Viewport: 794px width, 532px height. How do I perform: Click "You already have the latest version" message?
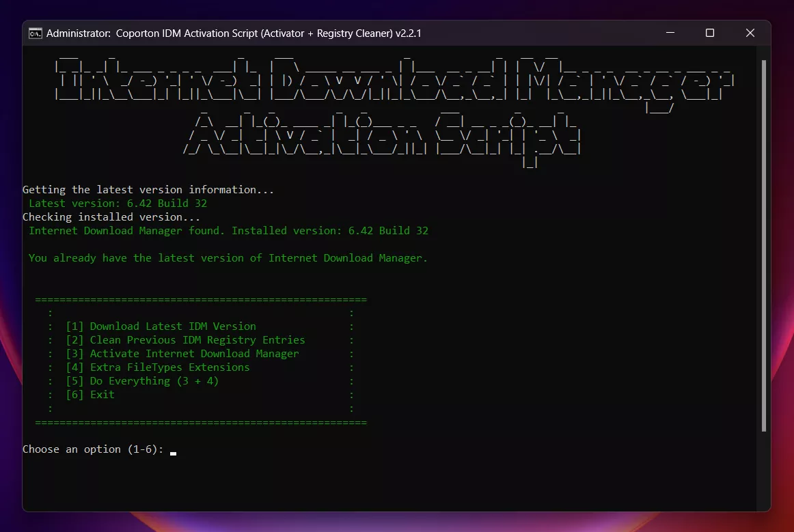228,258
